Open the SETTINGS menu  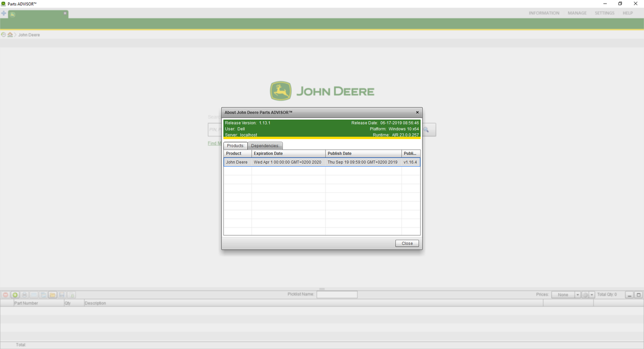[x=604, y=13]
